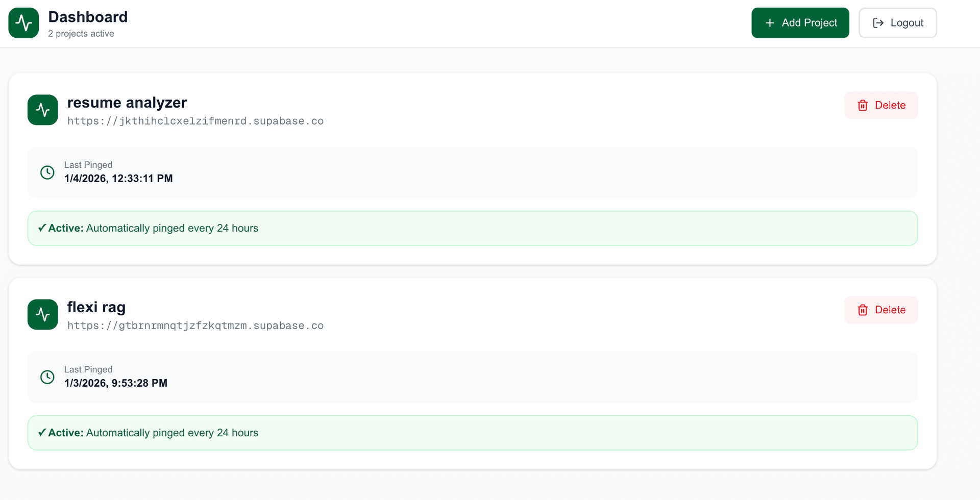Open the flexi rag supabase URL
The image size is (980, 500).
click(x=195, y=326)
